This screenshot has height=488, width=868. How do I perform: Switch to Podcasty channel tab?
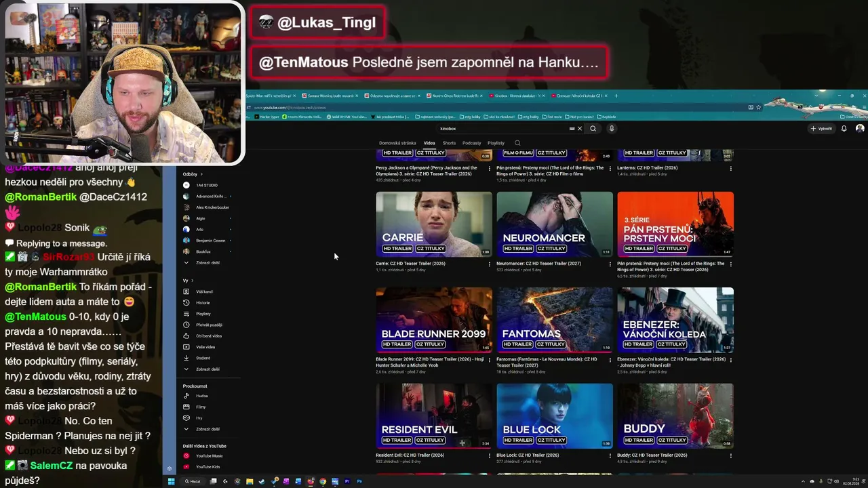coord(471,143)
